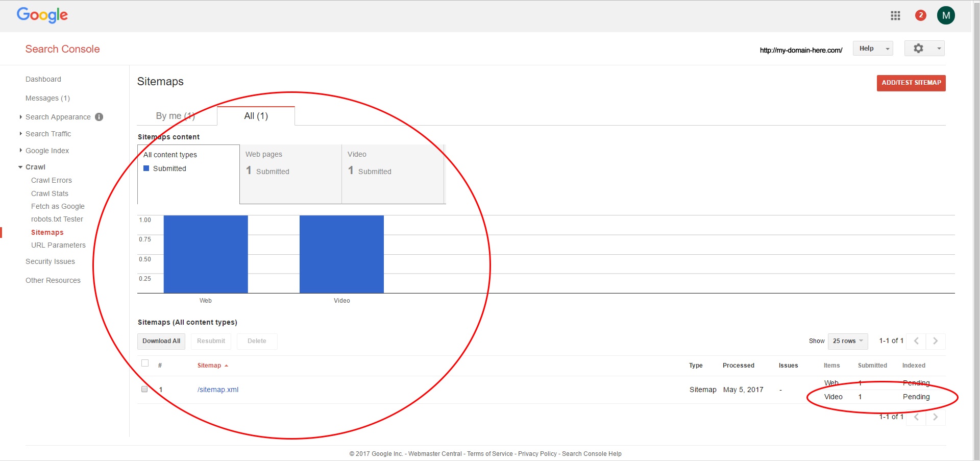Select the All content types panel
Image resolution: width=980 pixels, height=461 pixels.
point(188,174)
